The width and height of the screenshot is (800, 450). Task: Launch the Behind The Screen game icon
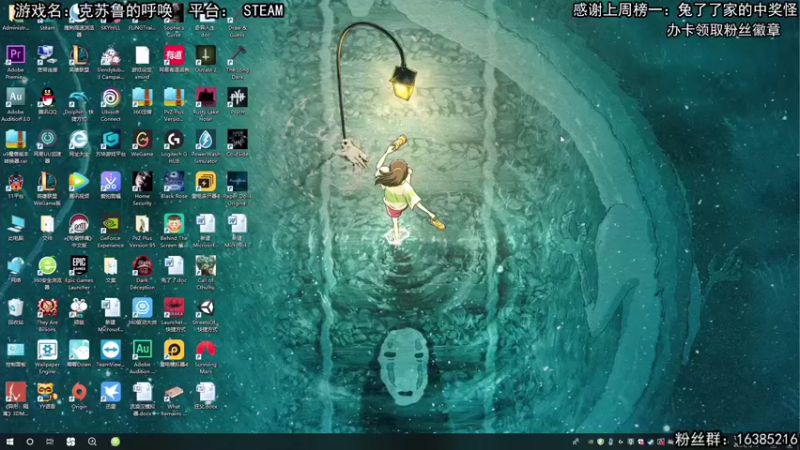tap(174, 223)
